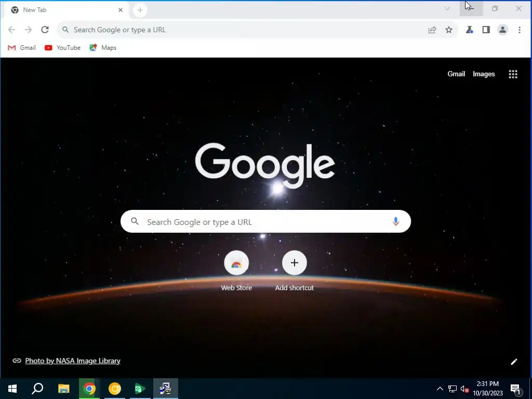Screen dimensions: 532x399
Task: Open a new tab with the plus button
Action: pyautogui.click(x=140, y=10)
